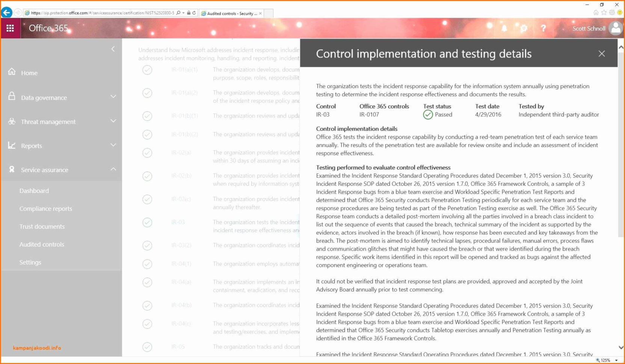
Task: Toggle the check circle for IR-04(1)
Action: click(x=147, y=264)
